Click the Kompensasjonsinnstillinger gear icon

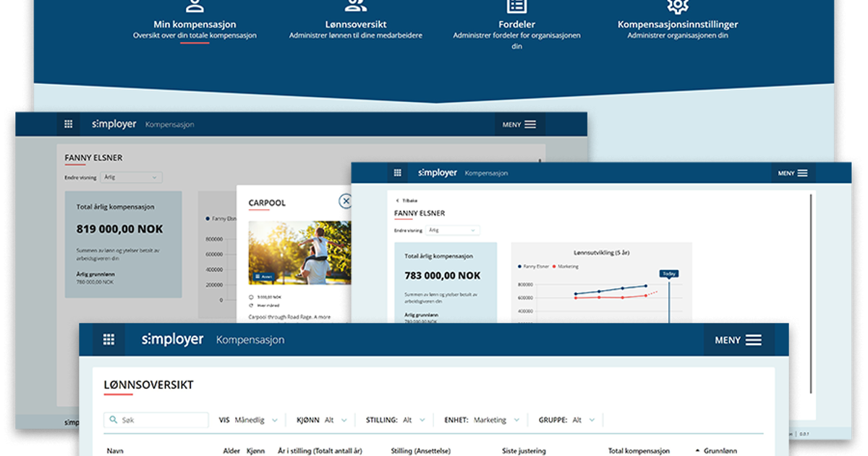[677, 6]
